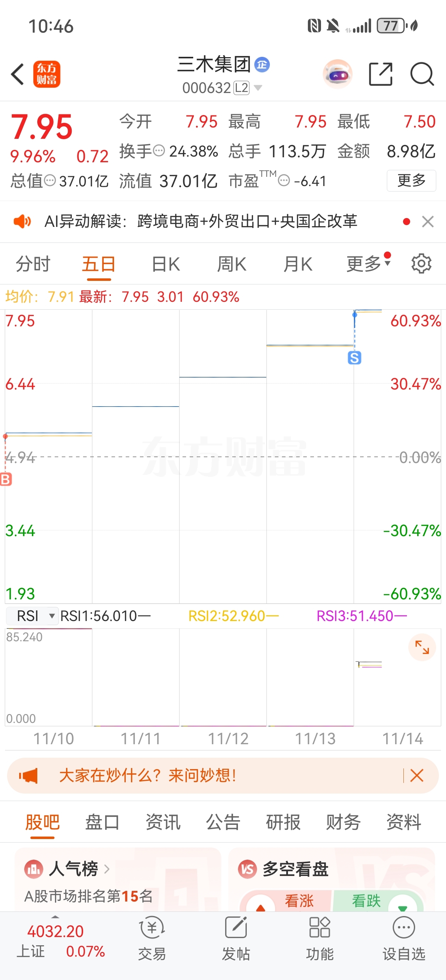
Task: Open the RSI indicator dropdown
Action: pos(32,616)
